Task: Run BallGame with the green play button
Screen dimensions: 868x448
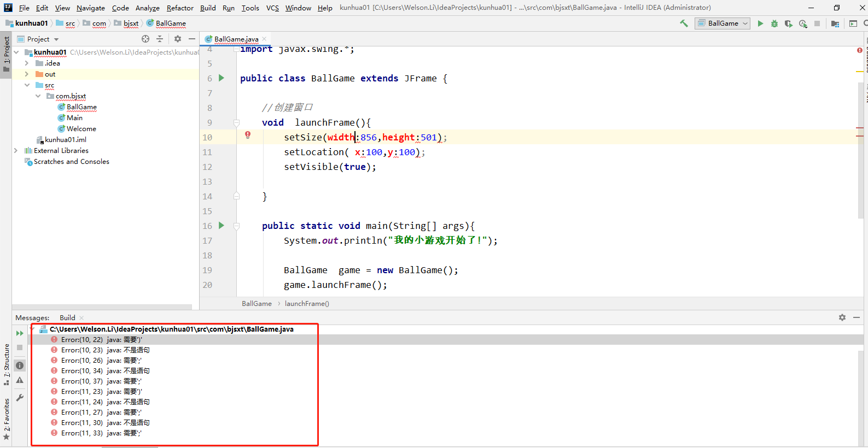Action: click(760, 23)
